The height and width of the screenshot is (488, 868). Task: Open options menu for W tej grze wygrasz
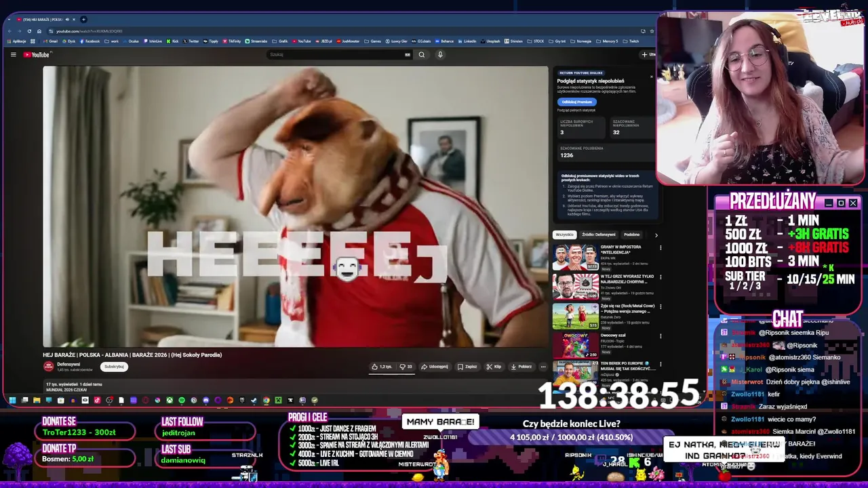coord(660,277)
